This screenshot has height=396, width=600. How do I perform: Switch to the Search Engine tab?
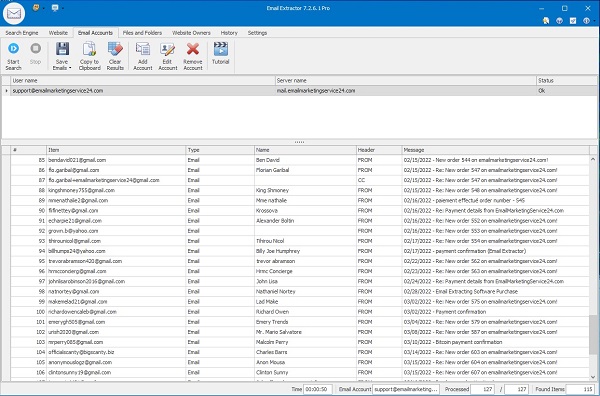point(22,33)
